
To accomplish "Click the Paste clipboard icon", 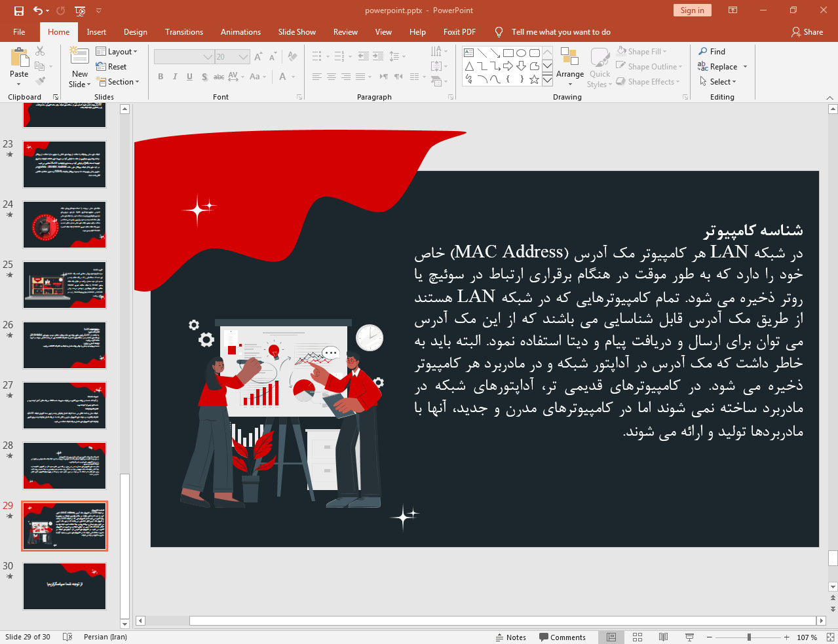I will (x=19, y=58).
